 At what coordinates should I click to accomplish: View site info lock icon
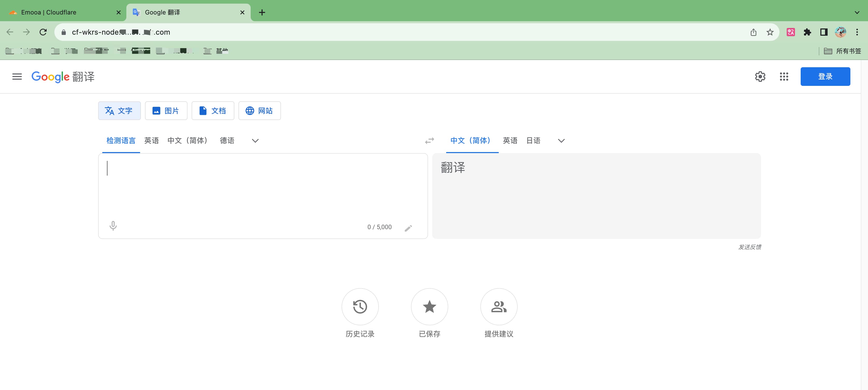pos(64,32)
